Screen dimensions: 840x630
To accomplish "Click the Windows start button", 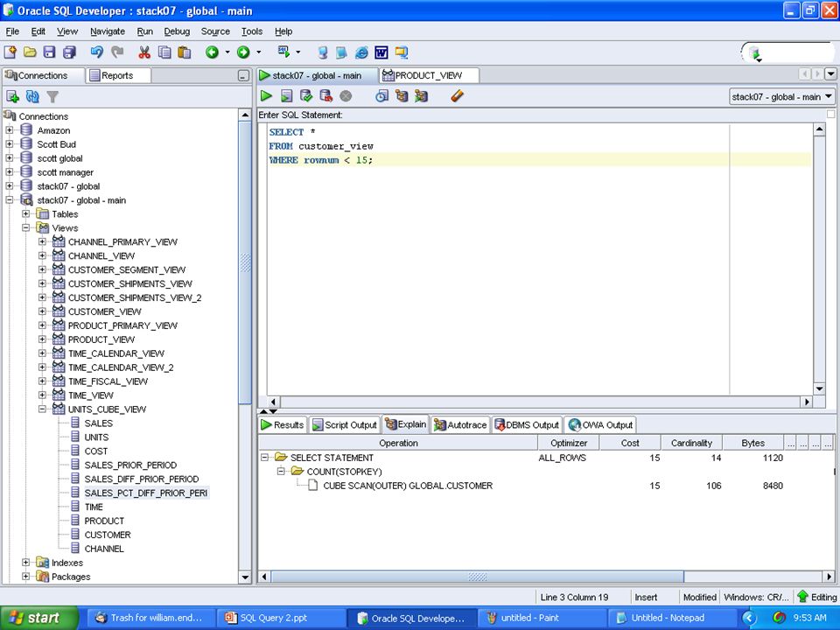I will point(39,618).
